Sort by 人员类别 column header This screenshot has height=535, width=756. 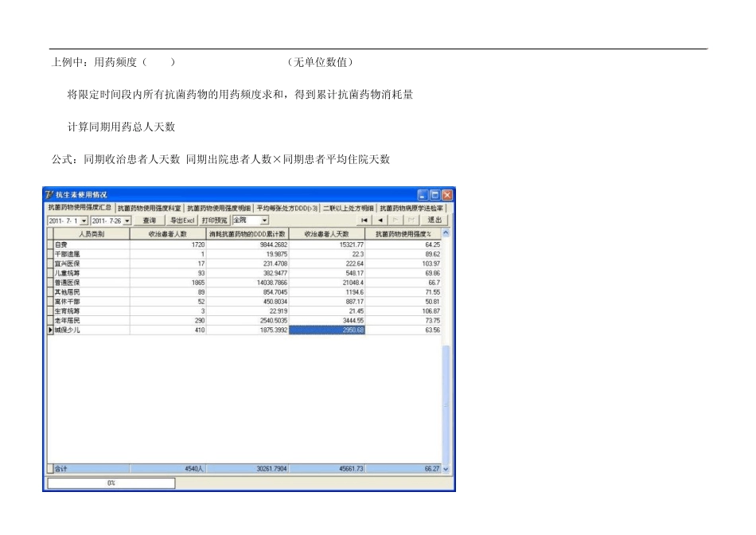click(x=92, y=234)
